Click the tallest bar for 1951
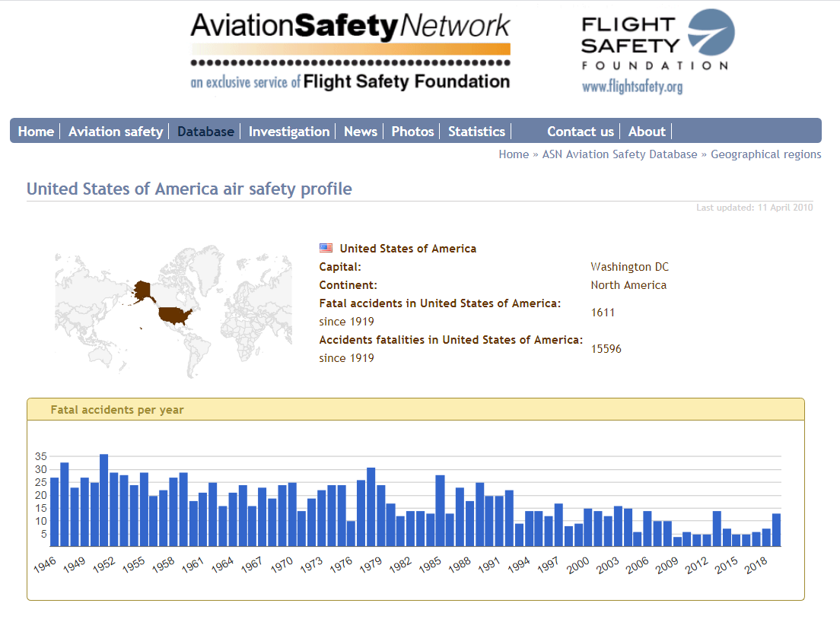Image resolution: width=840 pixels, height=619 pixels. 104,500
